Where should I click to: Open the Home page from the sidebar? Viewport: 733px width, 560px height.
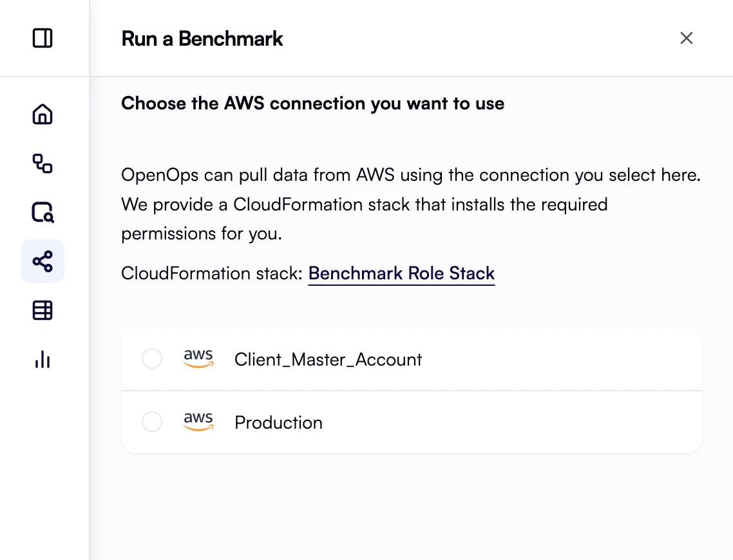point(43,114)
